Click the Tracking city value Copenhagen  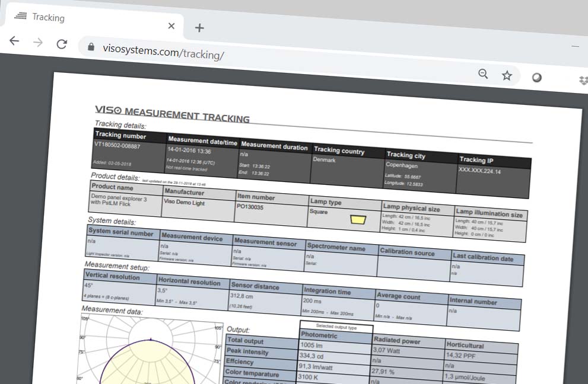coord(402,165)
